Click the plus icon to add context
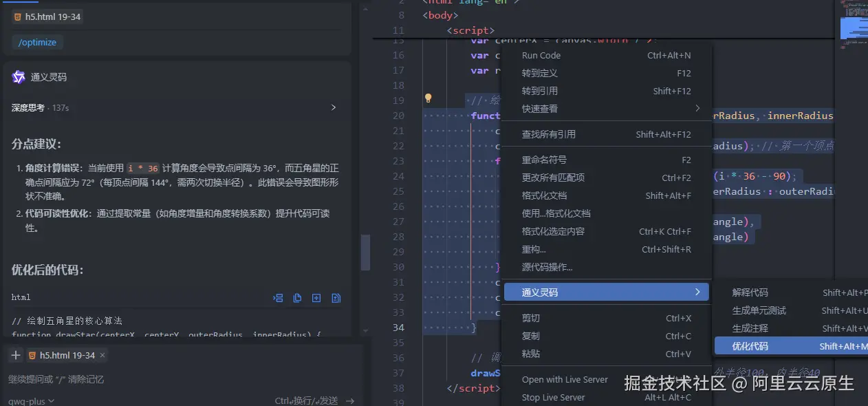868x406 pixels. click(16, 355)
